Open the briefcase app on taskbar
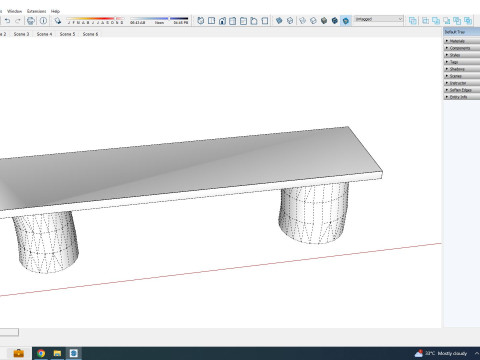 pyautogui.click(x=19, y=353)
